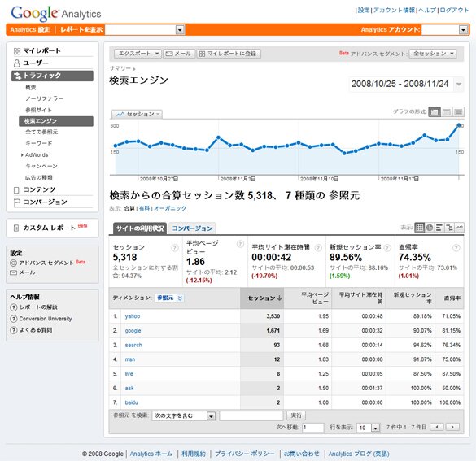Select the table view icon
The width and height of the screenshot is (476, 461).
point(420,228)
